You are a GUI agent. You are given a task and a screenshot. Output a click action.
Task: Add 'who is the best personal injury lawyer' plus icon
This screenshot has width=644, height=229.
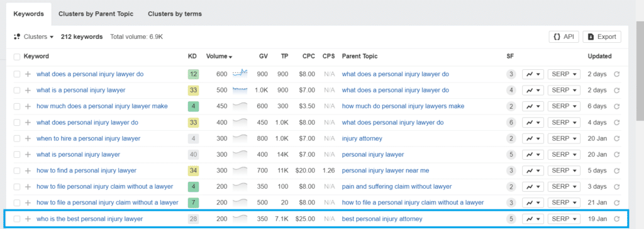(x=28, y=219)
